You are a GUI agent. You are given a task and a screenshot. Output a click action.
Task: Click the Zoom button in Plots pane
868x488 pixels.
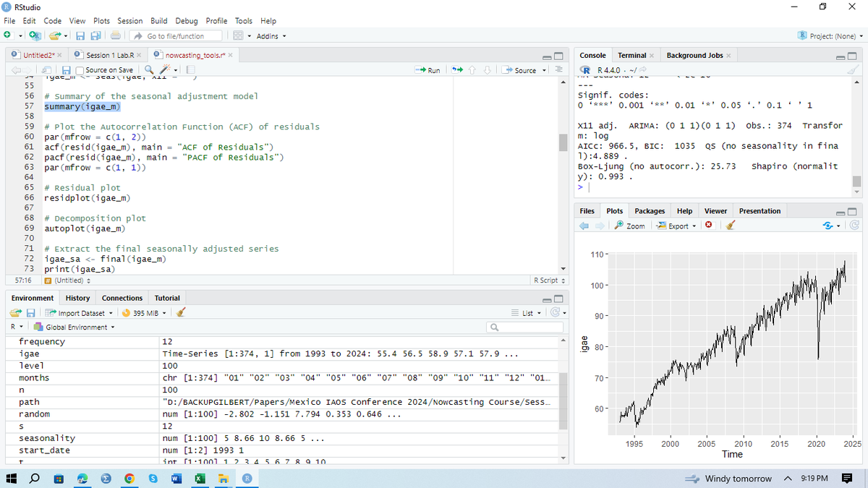click(x=629, y=226)
